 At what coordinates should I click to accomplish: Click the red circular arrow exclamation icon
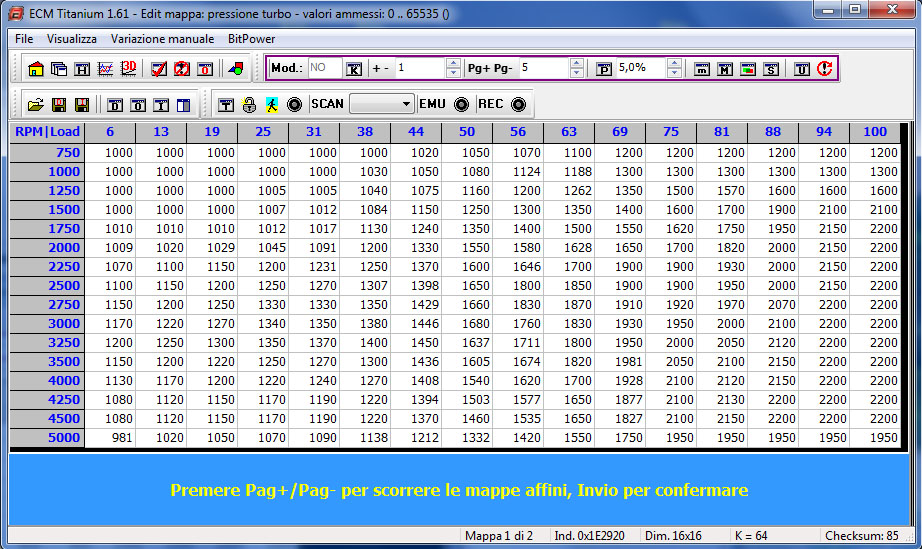click(825, 68)
